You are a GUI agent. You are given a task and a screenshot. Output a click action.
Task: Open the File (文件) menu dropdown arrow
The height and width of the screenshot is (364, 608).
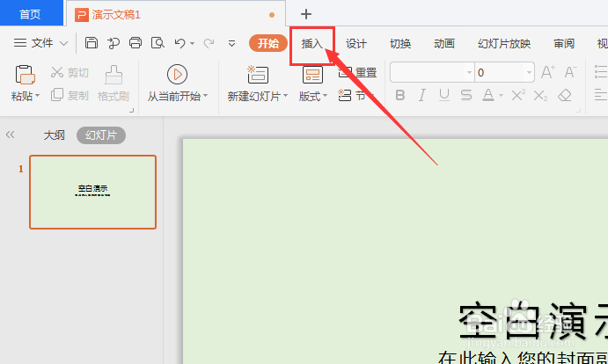coord(63,43)
